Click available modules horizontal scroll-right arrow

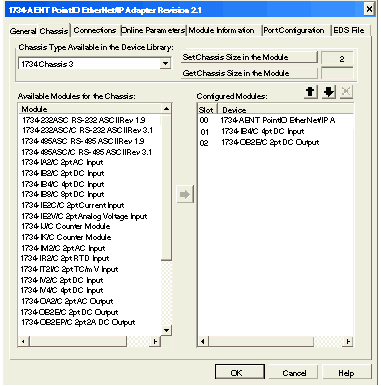(x=155, y=341)
